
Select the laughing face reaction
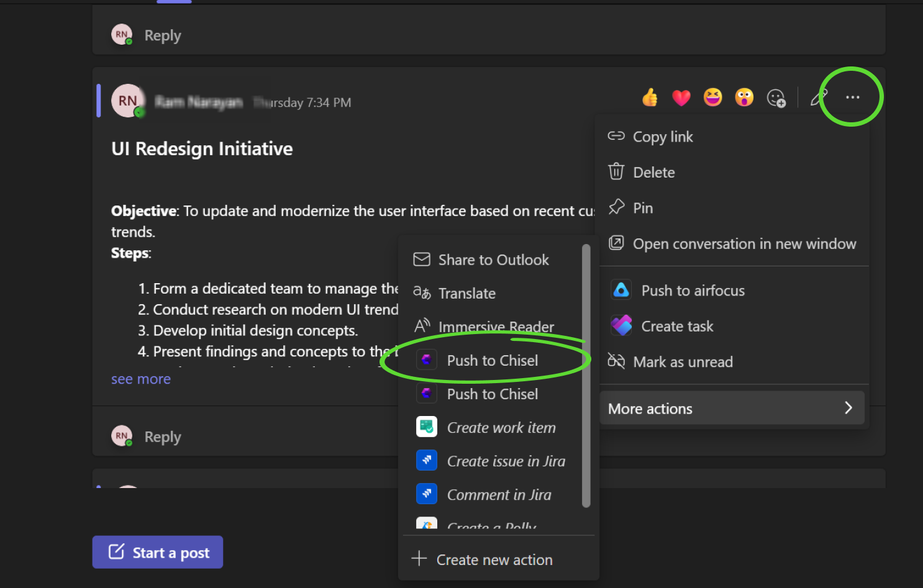coord(712,97)
